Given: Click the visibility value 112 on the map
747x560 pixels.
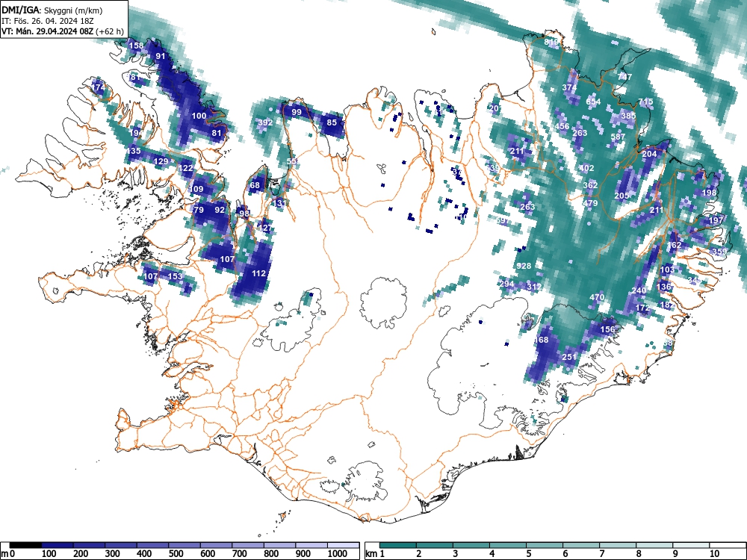Looking at the screenshot, I should (258, 273).
